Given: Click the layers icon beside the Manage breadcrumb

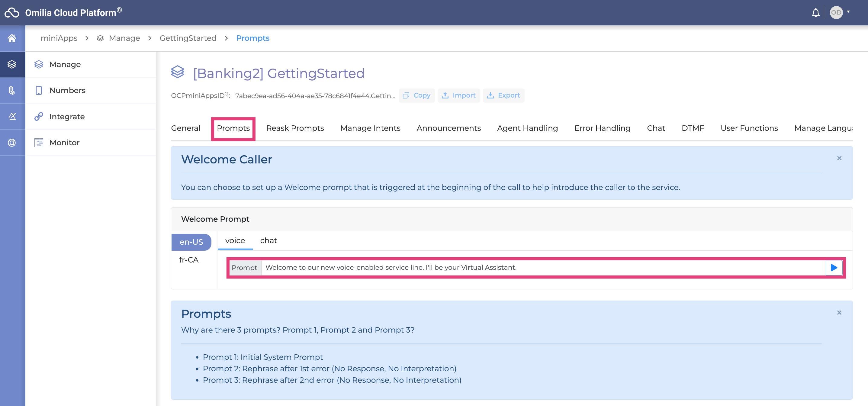Looking at the screenshot, I should pyautogui.click(x=100, y=38).
